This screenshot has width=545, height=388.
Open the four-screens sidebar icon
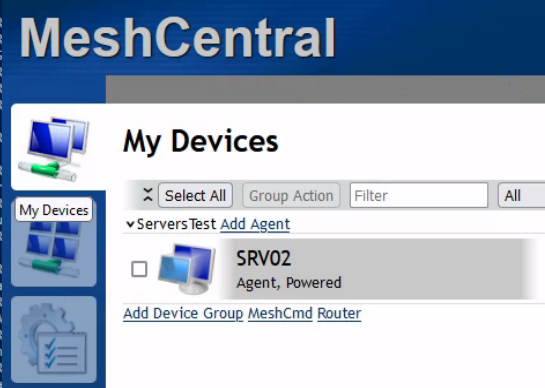click(x=54, y=243)
